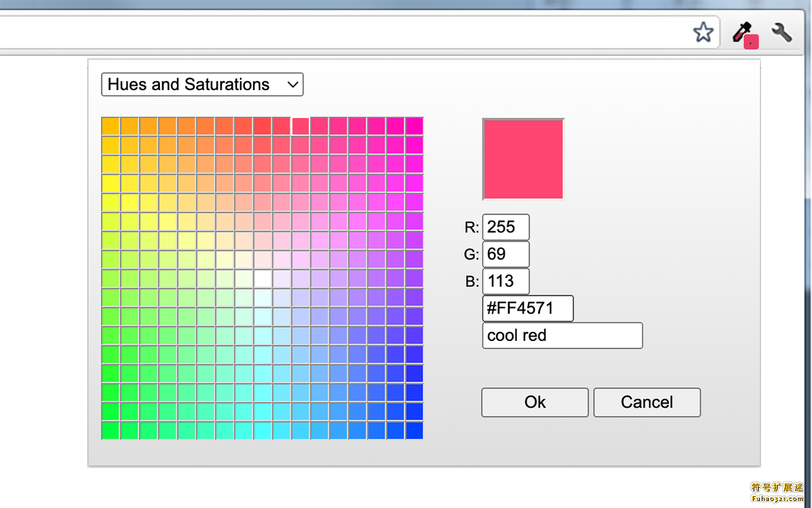Pick the magenta swatch in top-right corner
This screenshot has width=812, height=508.
coord(415,126)
